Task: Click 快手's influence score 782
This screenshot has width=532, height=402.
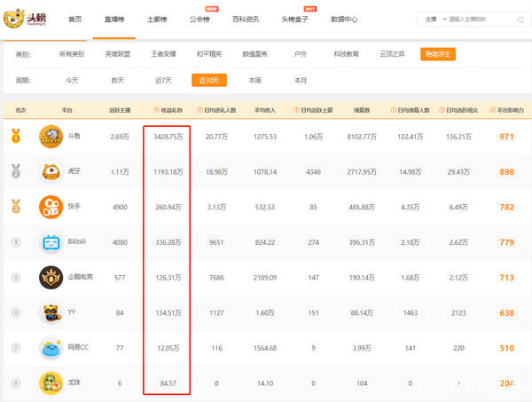Action: tap(506, 208)
